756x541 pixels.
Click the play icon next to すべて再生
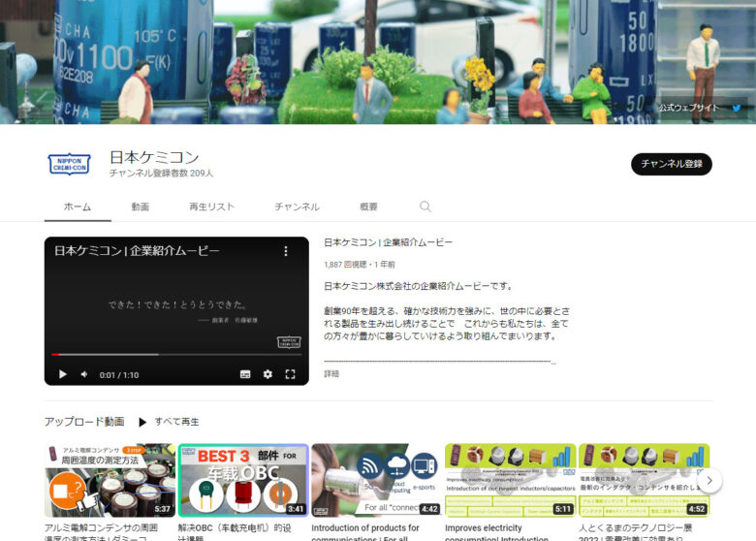coord(142,423)
